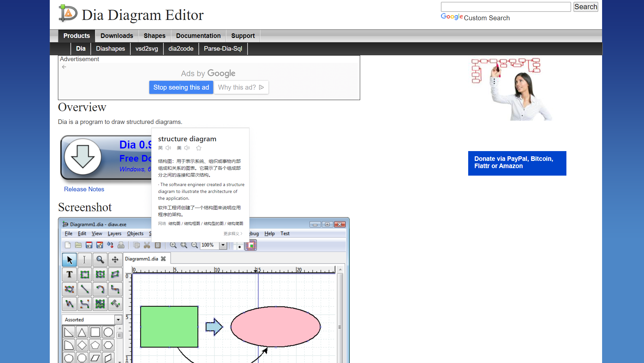644x363 pixels.
Task: Click the Export toolbar icon
Action: (110, 245)
